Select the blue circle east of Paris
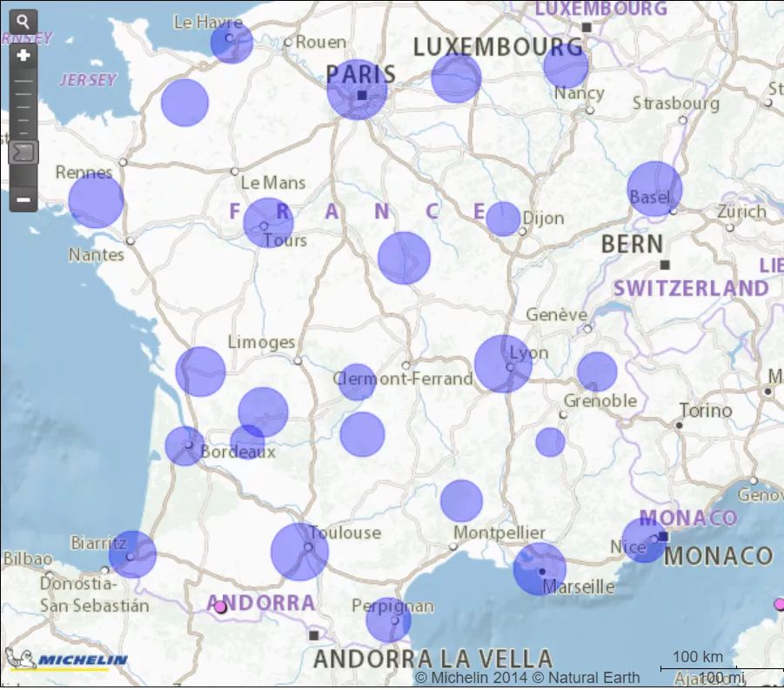This screenshot has width=784, height=690. [x=456, y=78]
